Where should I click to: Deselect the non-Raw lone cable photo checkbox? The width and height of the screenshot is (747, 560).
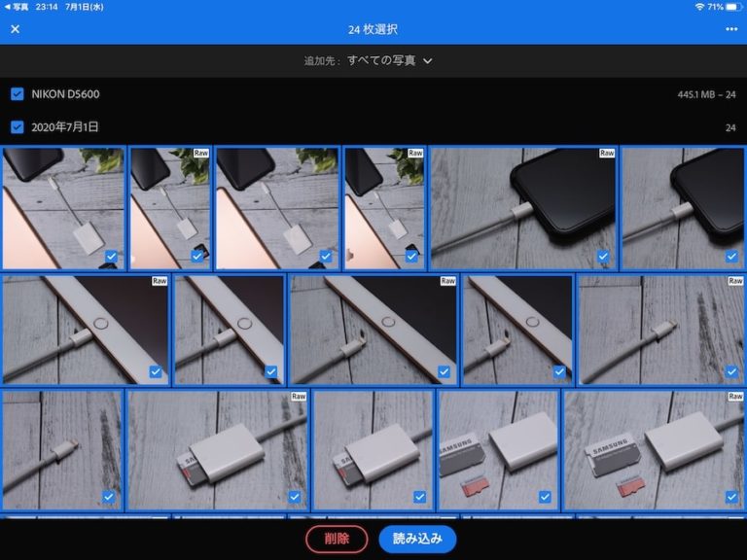point(109,497)
